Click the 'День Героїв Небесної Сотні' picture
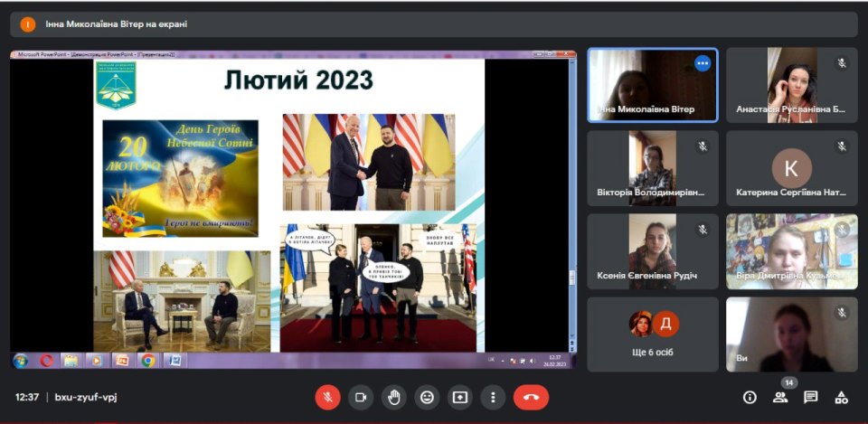Screen dimensions: 868x424 point(181,178)
